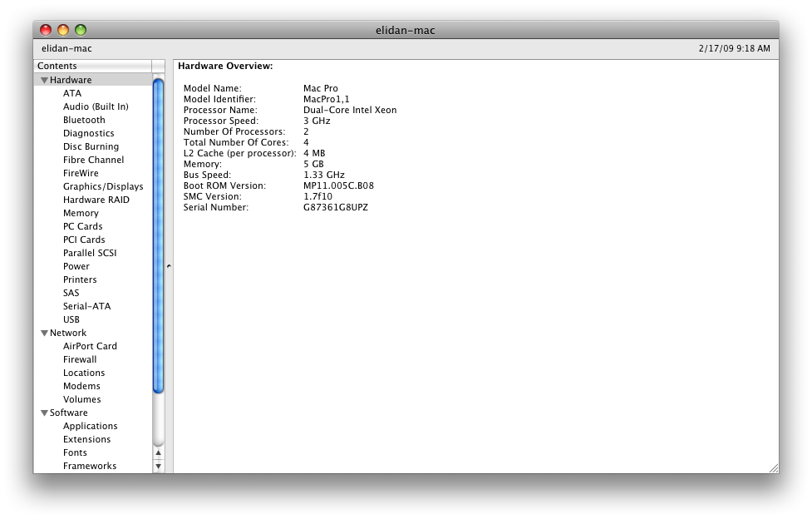Select Frameworks entry
The width and height of the screenshot is (812, 519).
click(90, 466)
